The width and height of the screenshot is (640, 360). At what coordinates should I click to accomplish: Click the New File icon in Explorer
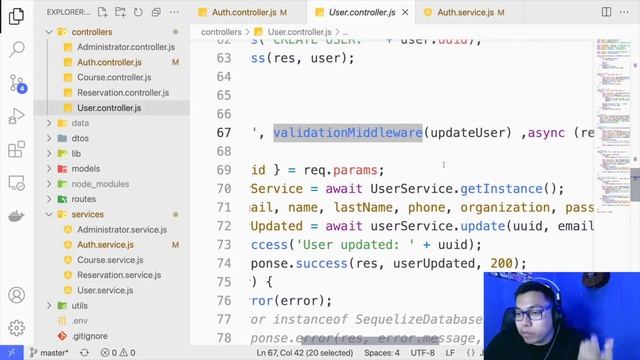click(102, 12)
